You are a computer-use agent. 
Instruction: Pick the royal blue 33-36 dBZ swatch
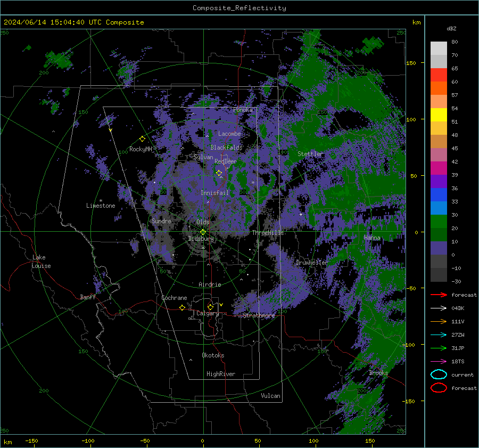click(x=439, y=195)
